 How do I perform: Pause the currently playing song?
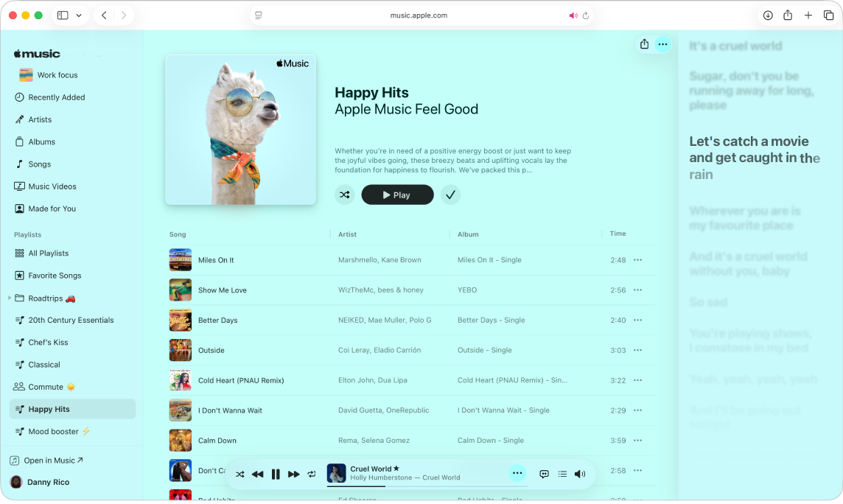[276, 474]
